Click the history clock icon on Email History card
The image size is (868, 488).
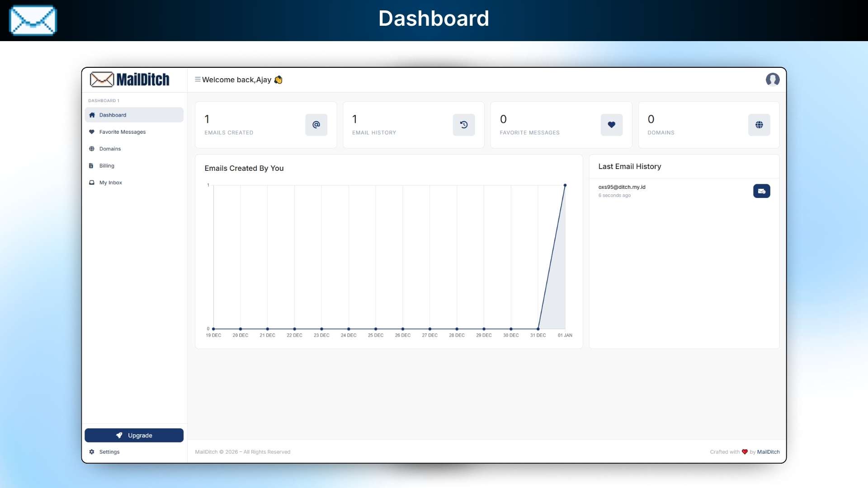click(x=463, y=125)
